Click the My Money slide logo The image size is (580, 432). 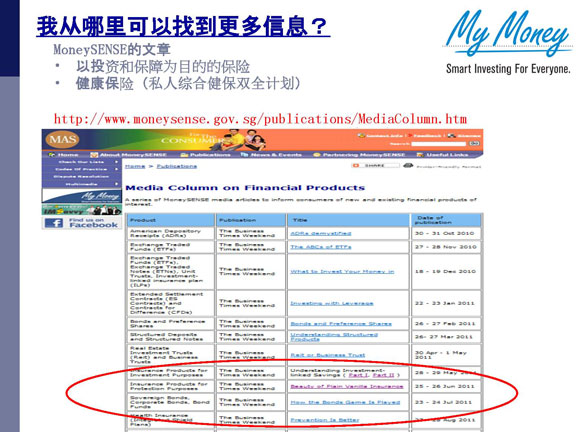click(x=508, y=43)
